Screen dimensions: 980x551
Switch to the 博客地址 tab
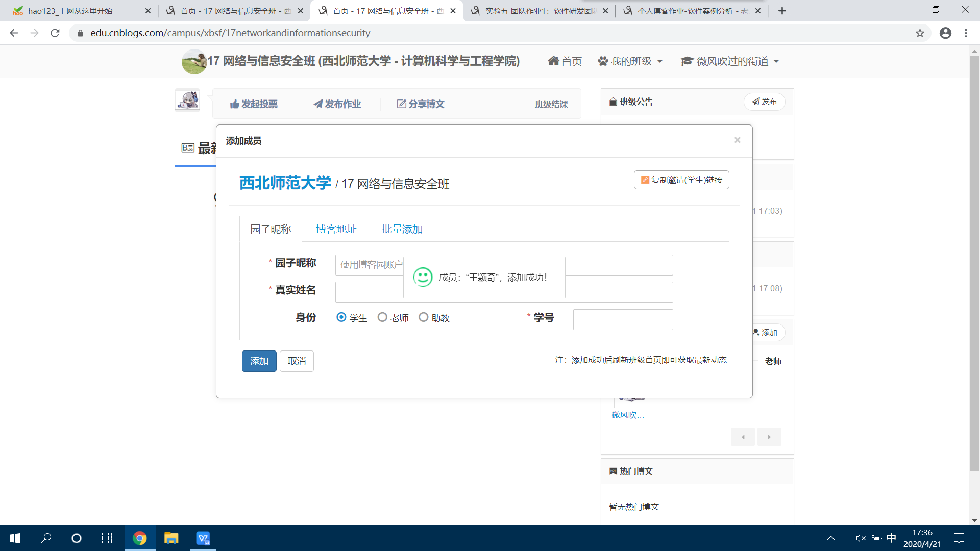click(x=336, y=229)
